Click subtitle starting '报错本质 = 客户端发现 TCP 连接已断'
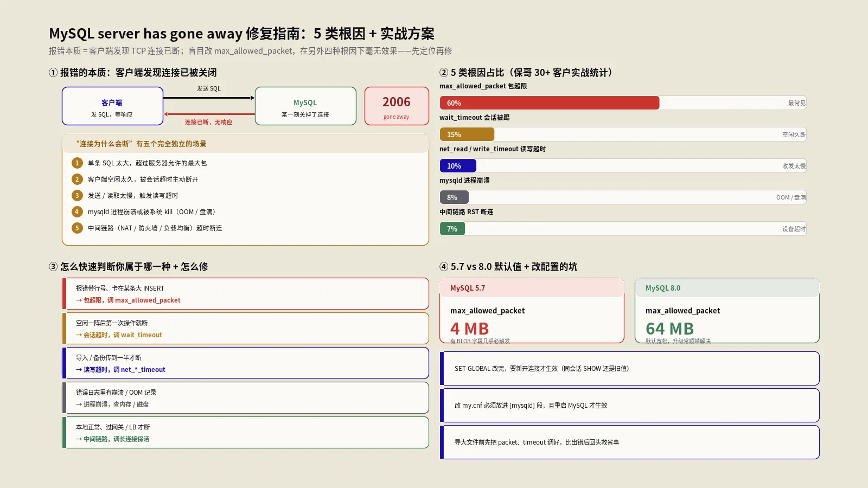Viewport: 868px width, 488px height. [x=250, y=51]
